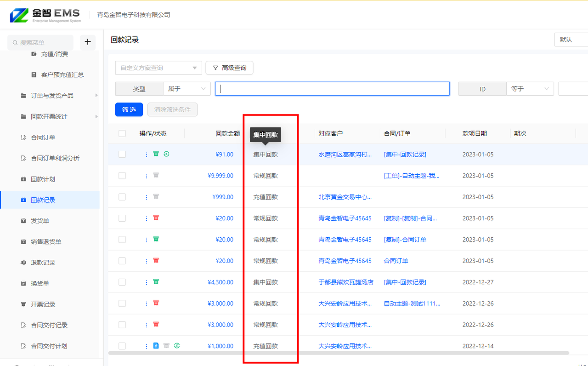Click the 款项日期 column header
Screen dimensions: 588x366
475,133
